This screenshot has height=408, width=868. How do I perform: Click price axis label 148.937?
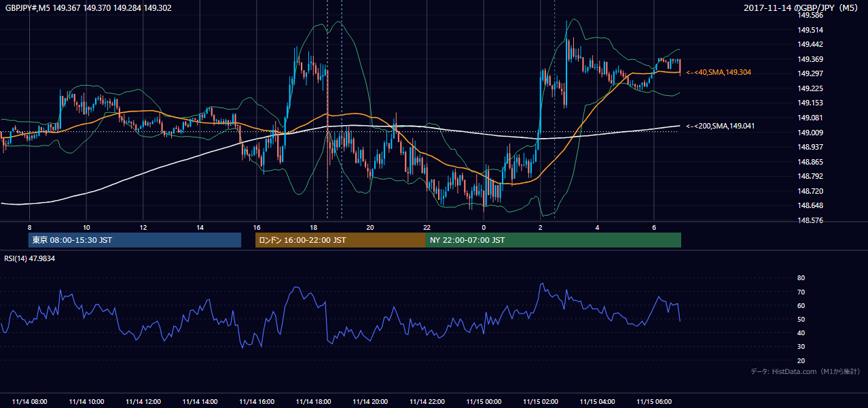coord(810,147)
